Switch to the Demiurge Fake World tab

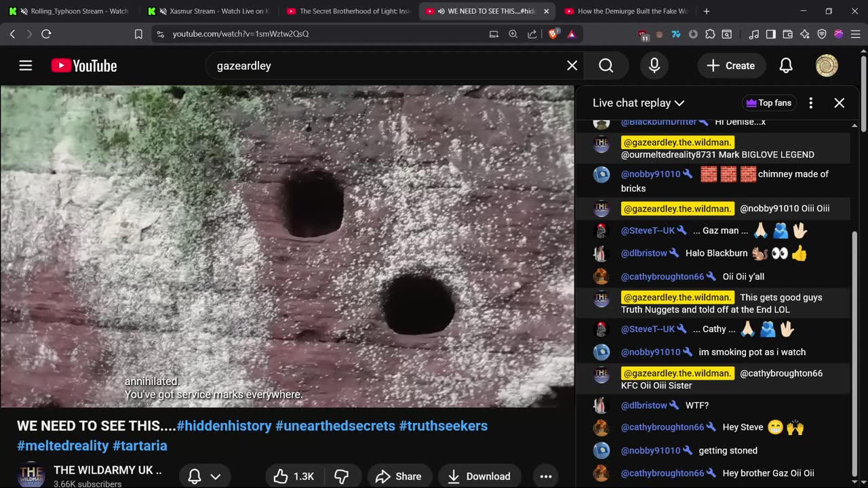click(627, 11)
